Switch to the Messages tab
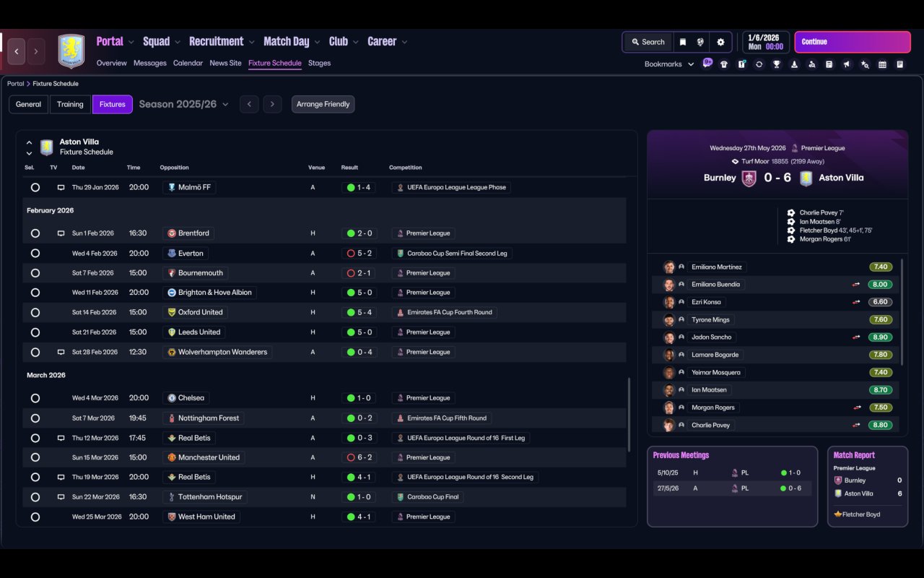This screenshot has height=578, width=924. coord(150,64)
